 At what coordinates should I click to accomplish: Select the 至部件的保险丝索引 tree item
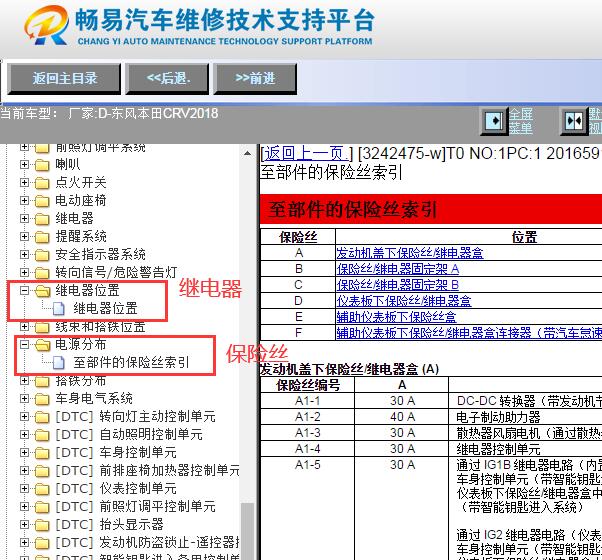click(x=131, y=362)
